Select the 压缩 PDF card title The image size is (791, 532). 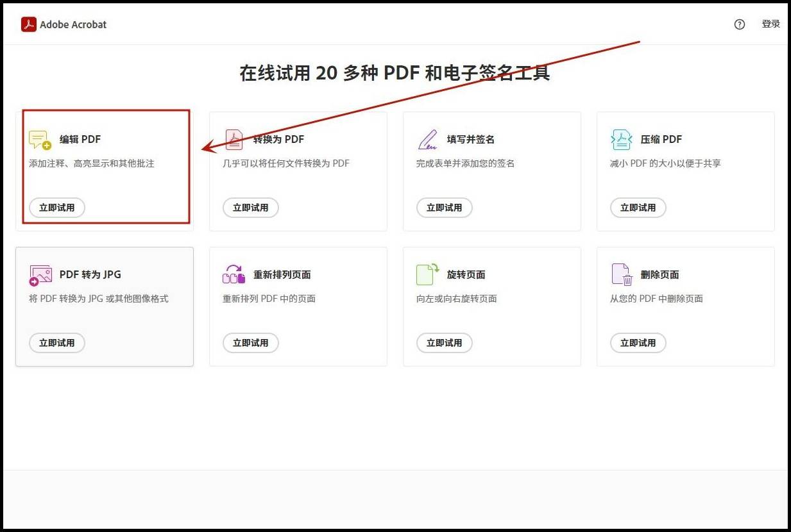pos(661,139)
